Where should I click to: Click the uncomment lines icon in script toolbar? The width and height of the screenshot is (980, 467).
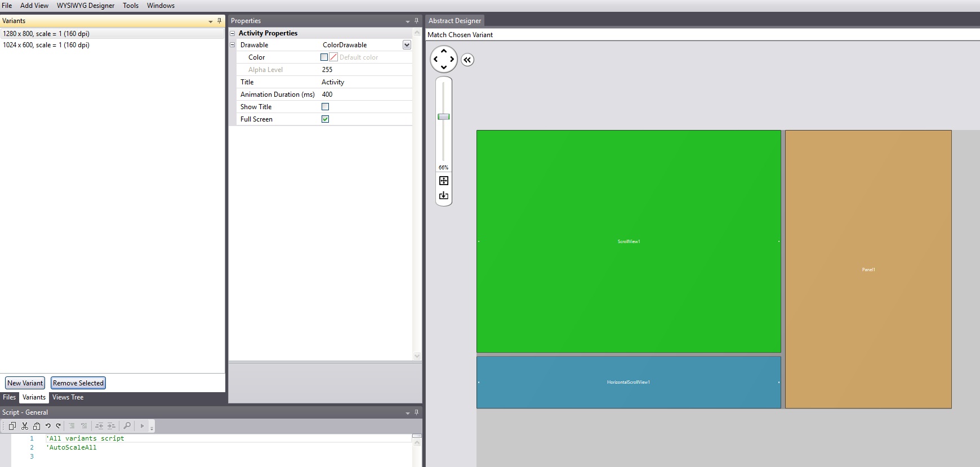(84, 426)
